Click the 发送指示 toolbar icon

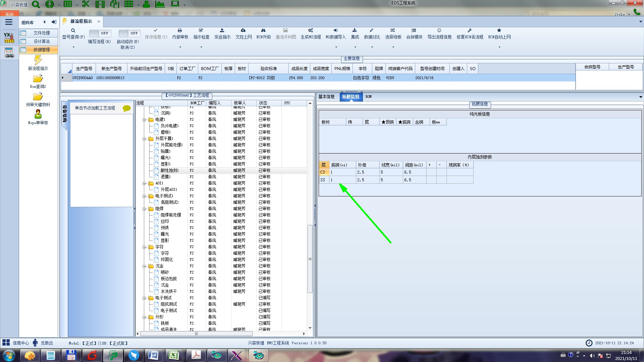tap(222, 31)
